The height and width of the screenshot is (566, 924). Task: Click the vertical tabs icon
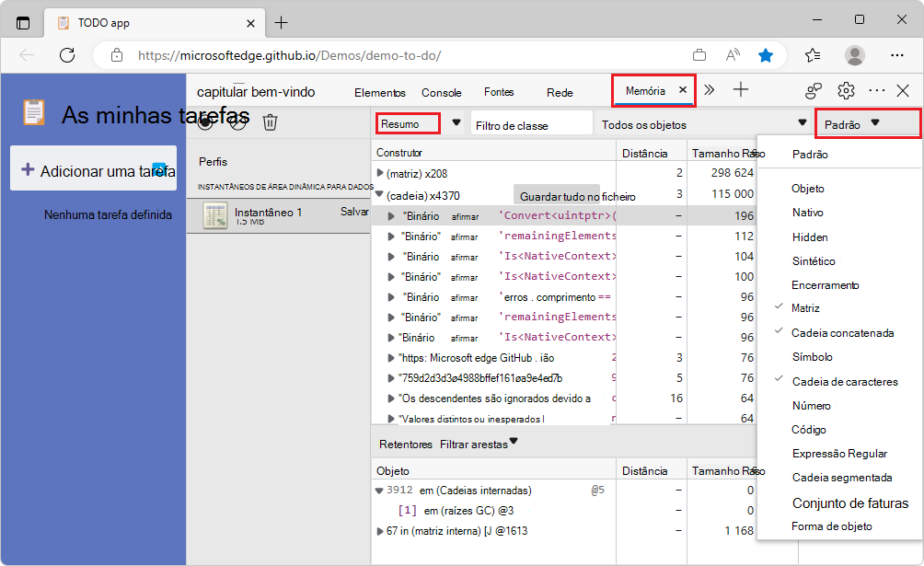click(x=22, y=23)
